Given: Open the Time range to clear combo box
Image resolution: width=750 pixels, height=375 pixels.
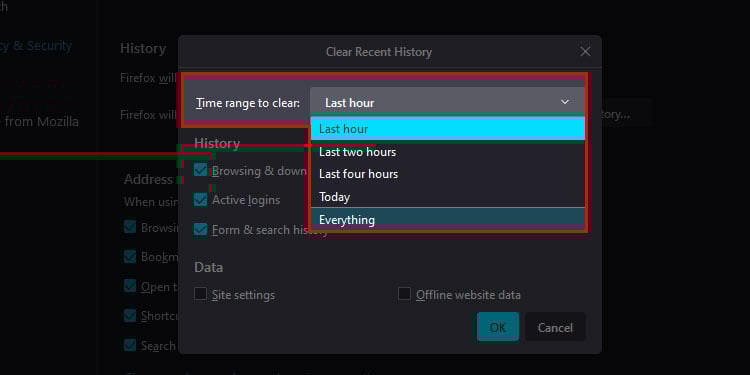Looking at the screenshot, I should point(447,102).
